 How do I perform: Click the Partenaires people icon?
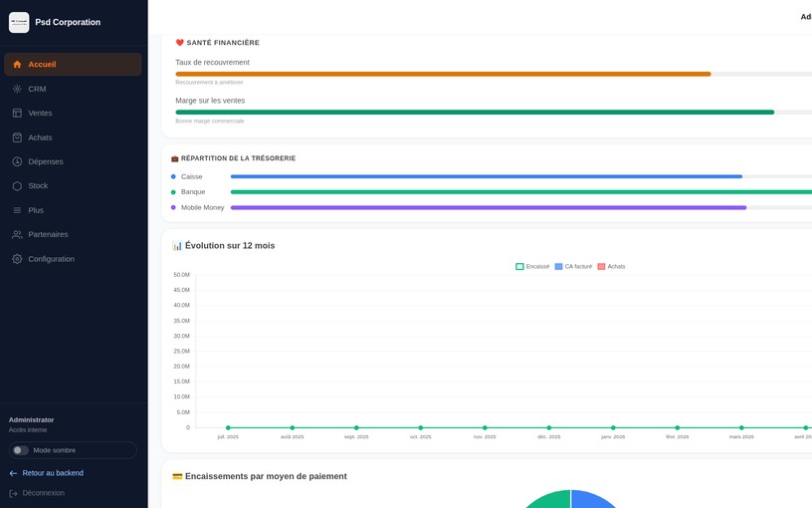17,234
